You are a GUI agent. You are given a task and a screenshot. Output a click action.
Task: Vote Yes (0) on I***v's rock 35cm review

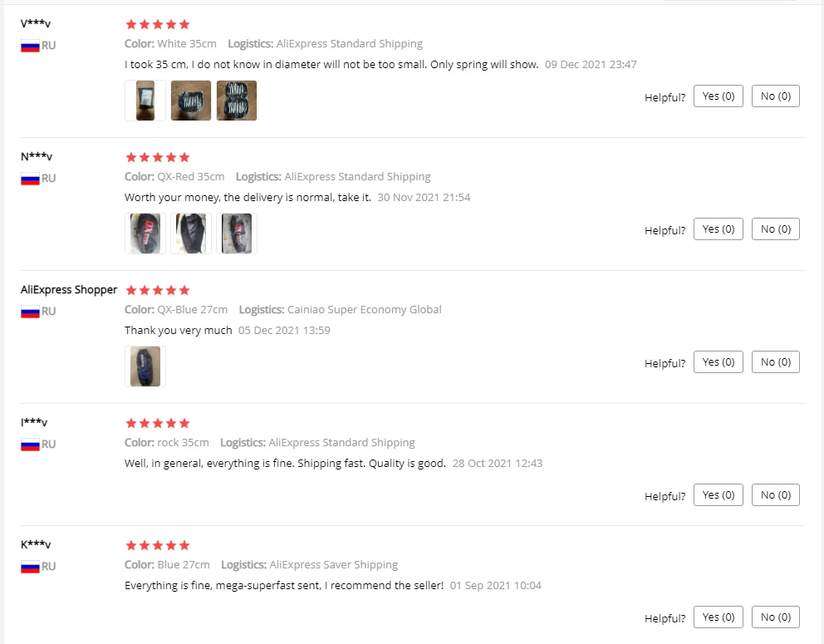click(x=718, y=495)
